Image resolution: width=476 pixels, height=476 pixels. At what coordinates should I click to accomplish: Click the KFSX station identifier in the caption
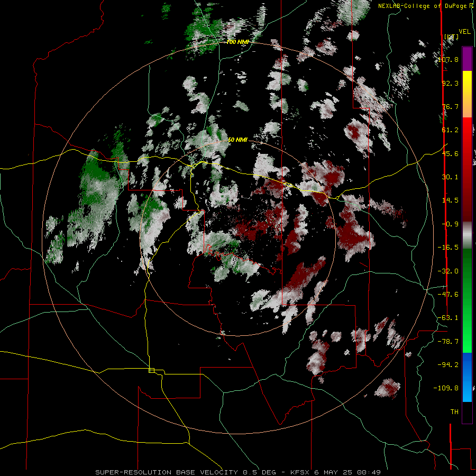[x=300, y=472]
